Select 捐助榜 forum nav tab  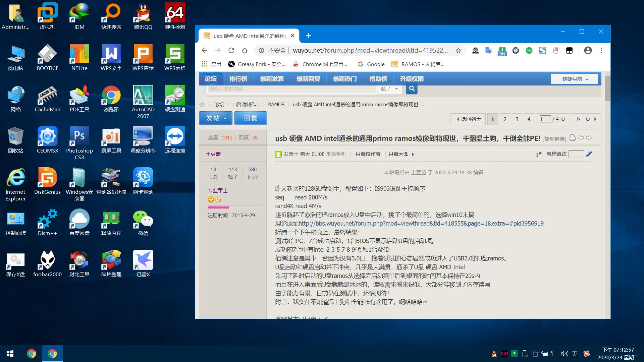(x=378, y=79)
